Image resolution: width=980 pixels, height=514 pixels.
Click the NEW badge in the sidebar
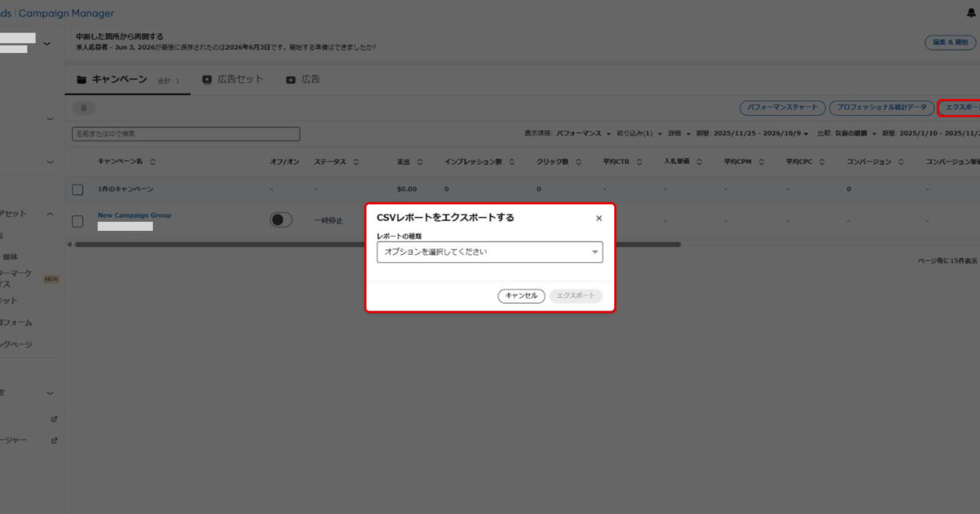pos(51,279)
